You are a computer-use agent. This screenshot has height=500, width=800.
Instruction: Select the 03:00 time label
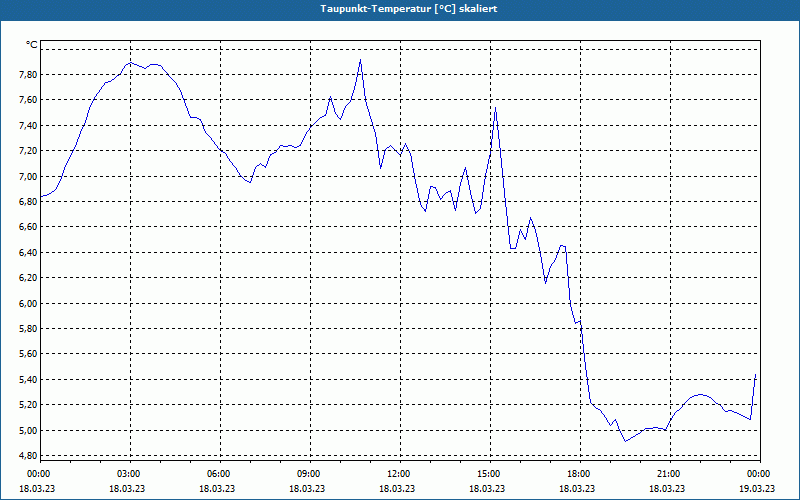(130, 474)
